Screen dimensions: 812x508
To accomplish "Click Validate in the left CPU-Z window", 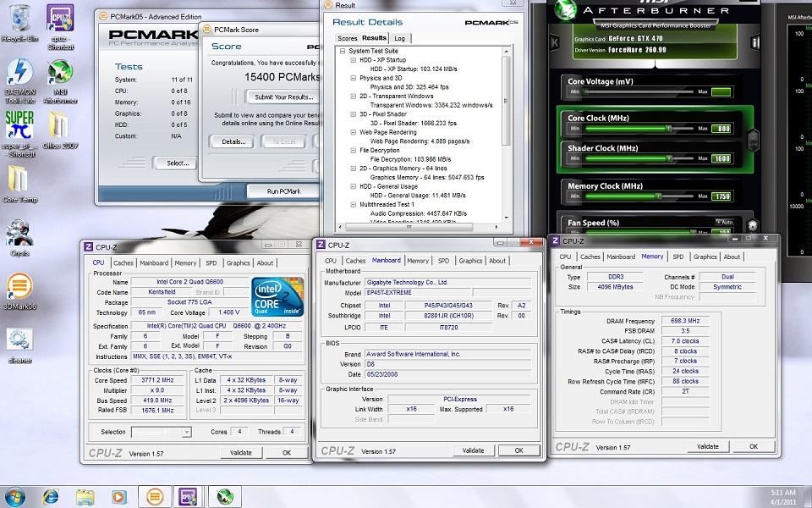I will 241,452.
